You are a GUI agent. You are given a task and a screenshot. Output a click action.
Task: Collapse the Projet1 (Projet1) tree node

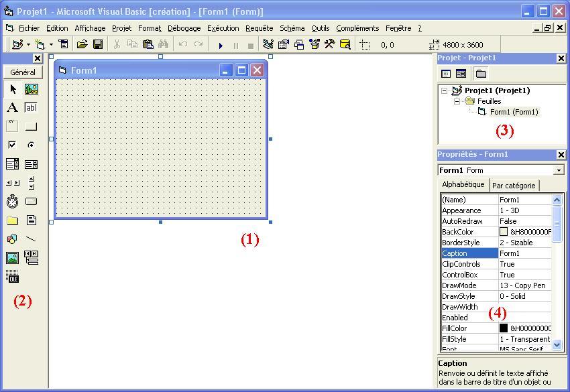444,90
